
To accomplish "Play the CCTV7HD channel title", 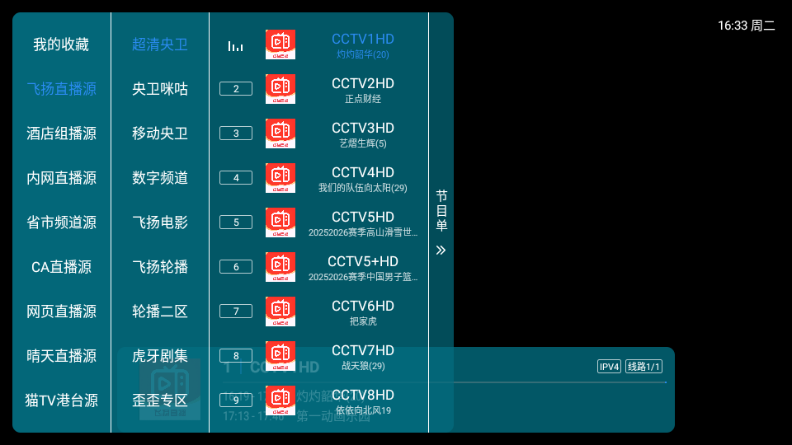I will pyautogui.click(x=363, y=351).
